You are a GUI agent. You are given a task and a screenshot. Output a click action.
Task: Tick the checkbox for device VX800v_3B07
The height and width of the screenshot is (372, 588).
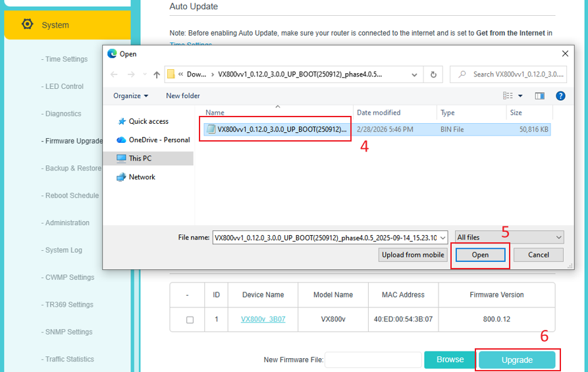(x=190, y=320)
